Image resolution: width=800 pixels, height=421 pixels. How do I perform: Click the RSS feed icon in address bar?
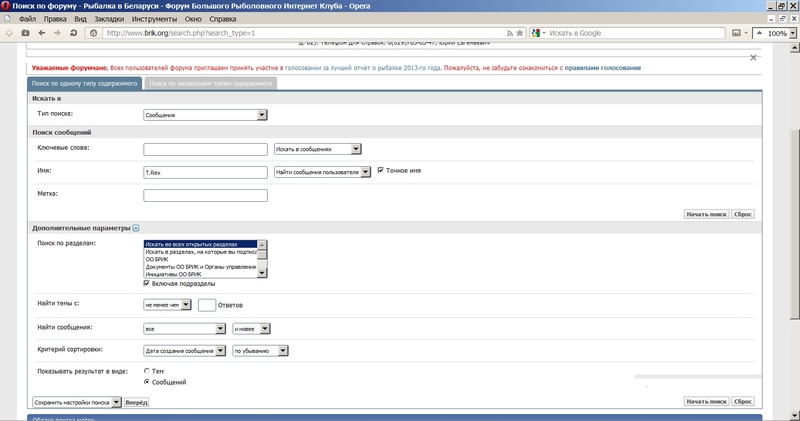click(510, 33)
